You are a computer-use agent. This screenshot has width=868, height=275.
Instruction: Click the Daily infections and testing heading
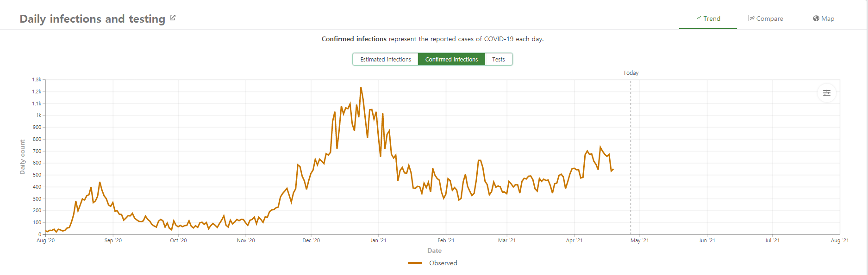93,19
